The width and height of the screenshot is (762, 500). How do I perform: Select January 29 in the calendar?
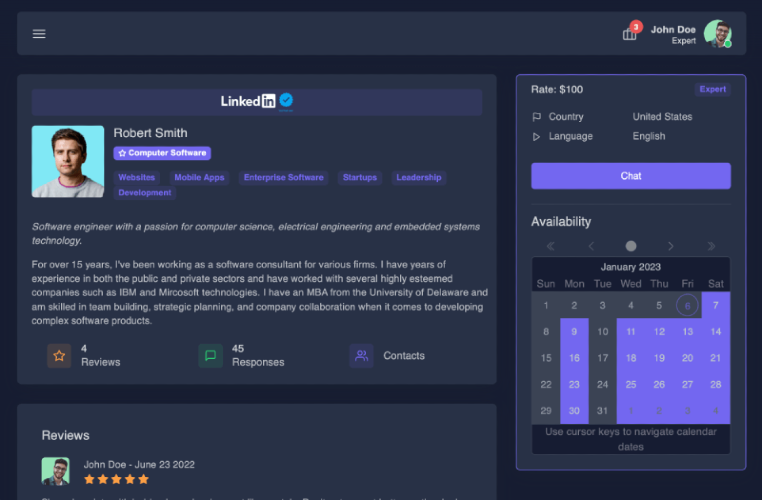point(546,411)
